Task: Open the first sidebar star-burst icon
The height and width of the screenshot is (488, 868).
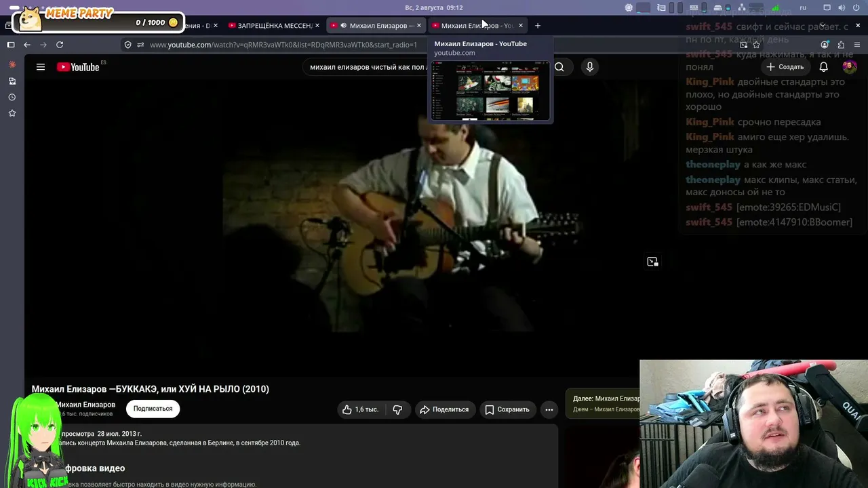Action: pyautogui.click(x=12, y=64)
